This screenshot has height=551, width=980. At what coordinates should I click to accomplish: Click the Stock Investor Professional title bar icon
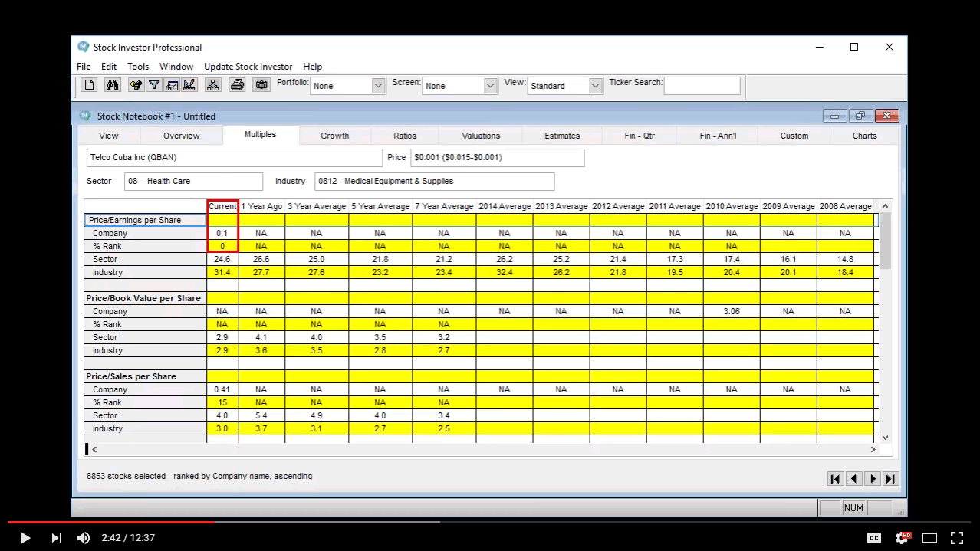click(84, 47)
